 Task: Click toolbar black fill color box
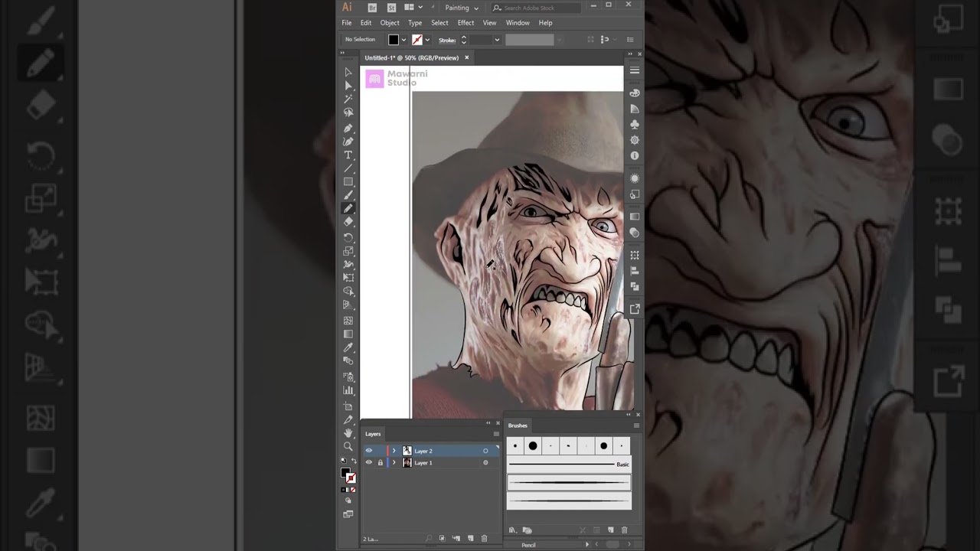345,474
